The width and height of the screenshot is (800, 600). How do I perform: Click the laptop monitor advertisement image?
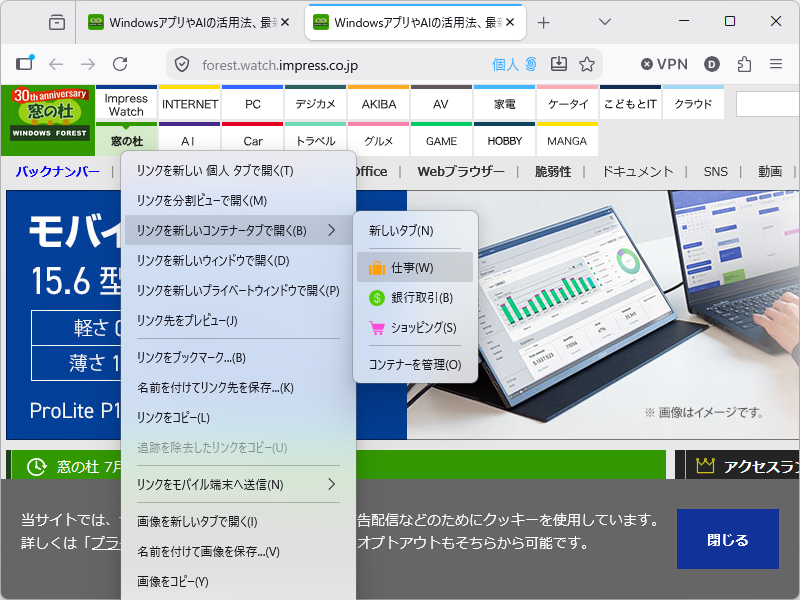(602, 314)
